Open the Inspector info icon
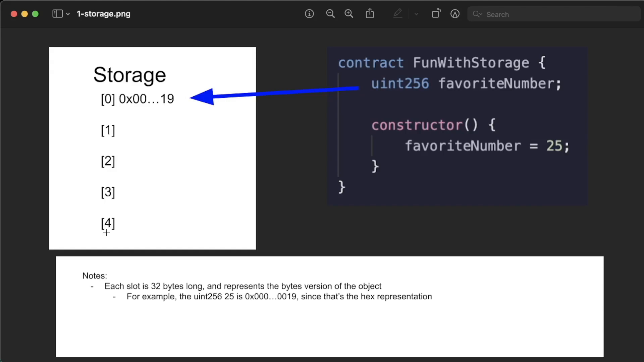 (x=309, y=14)
